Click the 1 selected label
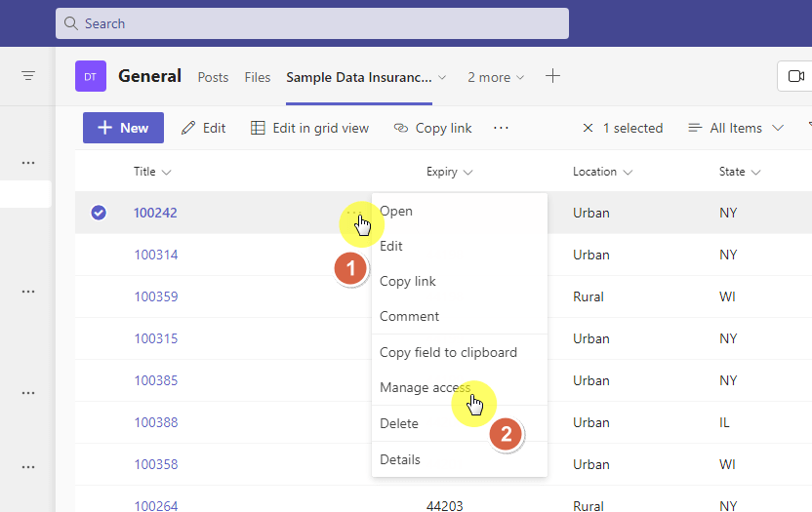 [x=632, y=128]
